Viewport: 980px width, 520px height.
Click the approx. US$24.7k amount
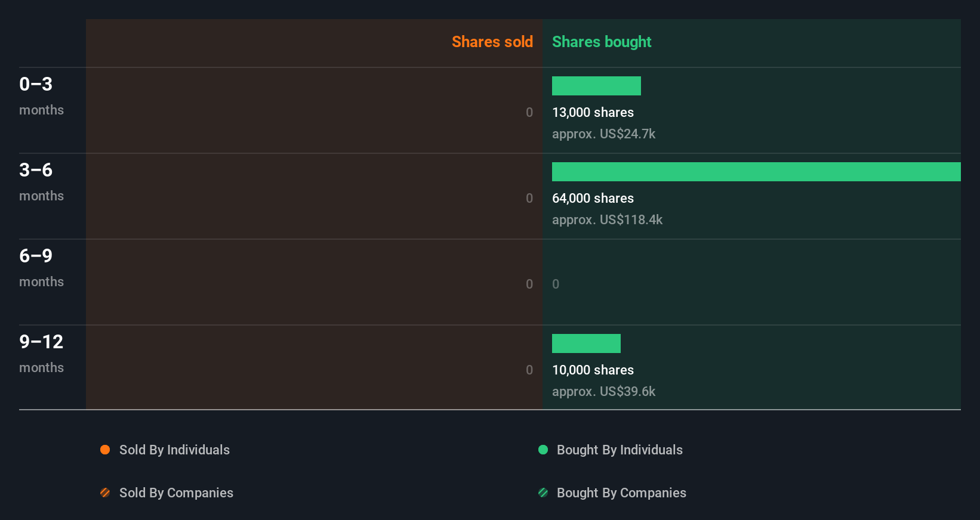[x=603, y=134]
